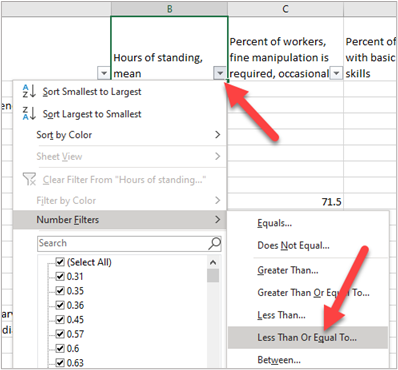Select Clear Filter From Hours of standing
398x370 pixels.
[x=120, y=180]
